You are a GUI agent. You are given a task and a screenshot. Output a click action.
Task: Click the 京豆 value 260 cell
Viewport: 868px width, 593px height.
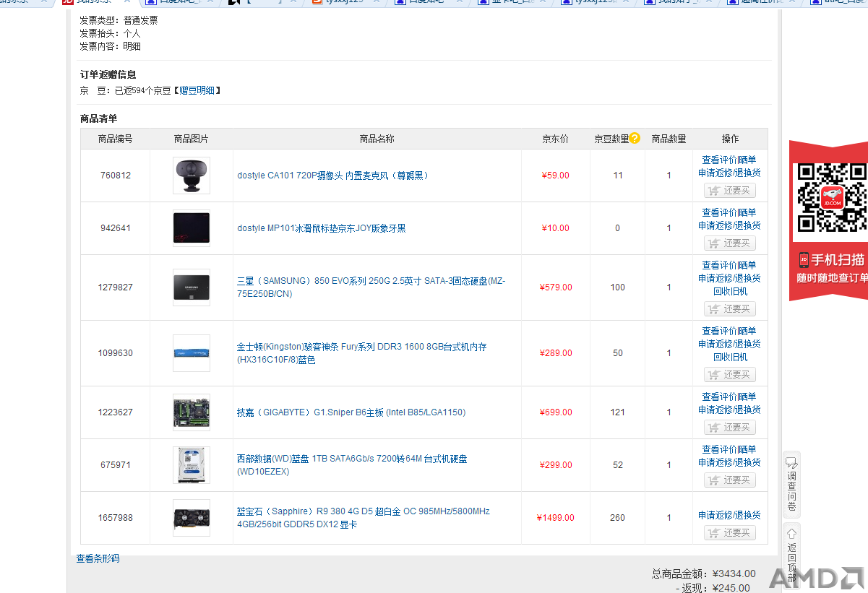618,518
